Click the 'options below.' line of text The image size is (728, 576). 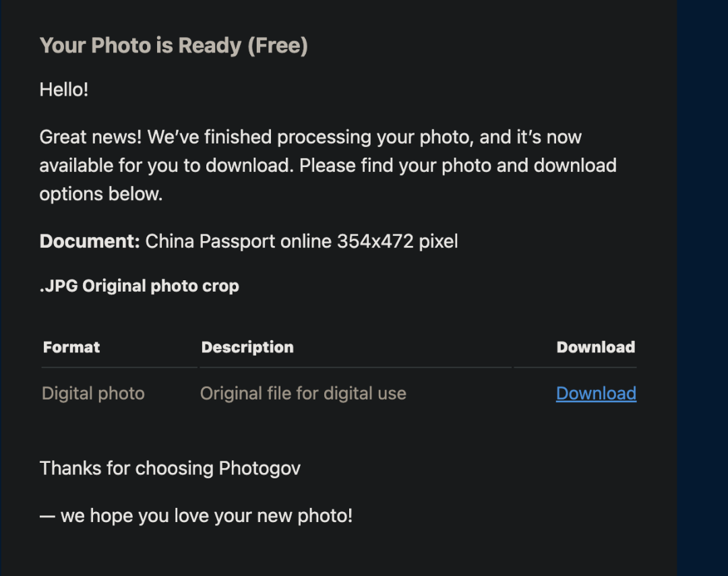coord(101,194)
